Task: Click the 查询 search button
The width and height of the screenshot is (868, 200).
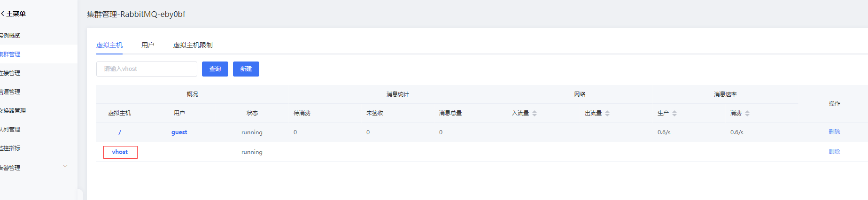Action: tap(215, 69)
